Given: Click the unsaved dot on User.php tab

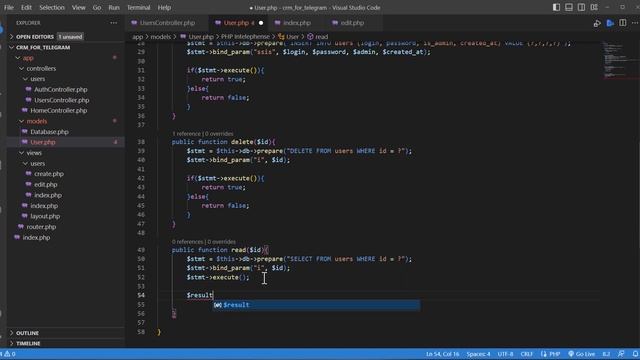Looking at the screenshot, I should (261, 23).
